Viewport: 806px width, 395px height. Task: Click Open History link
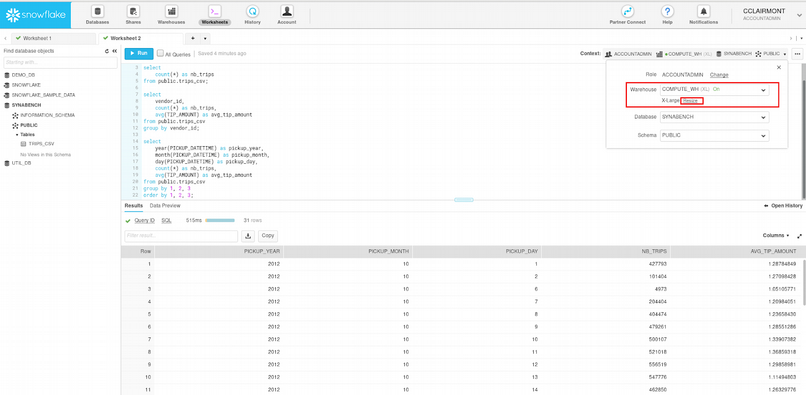[783, 206]
